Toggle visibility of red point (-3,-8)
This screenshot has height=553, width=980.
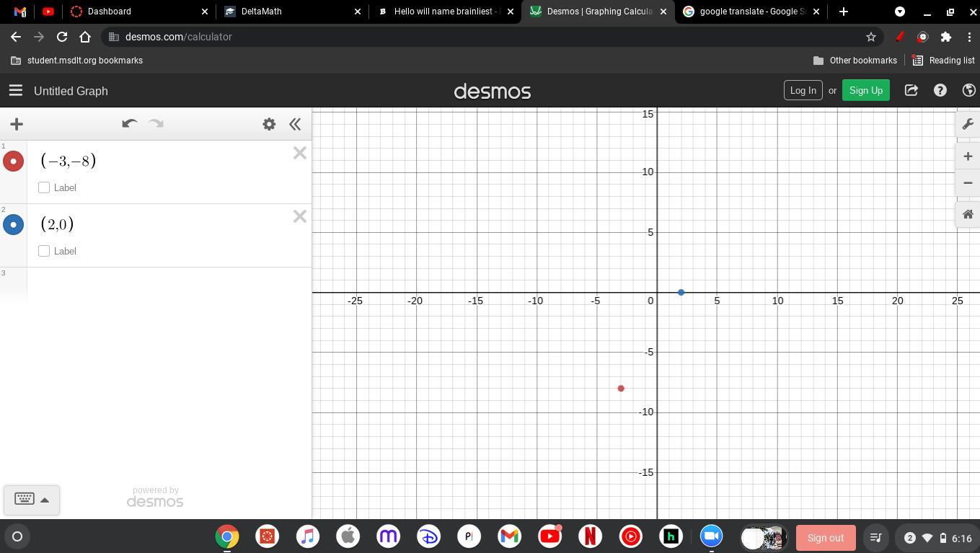tap(13, 161)
